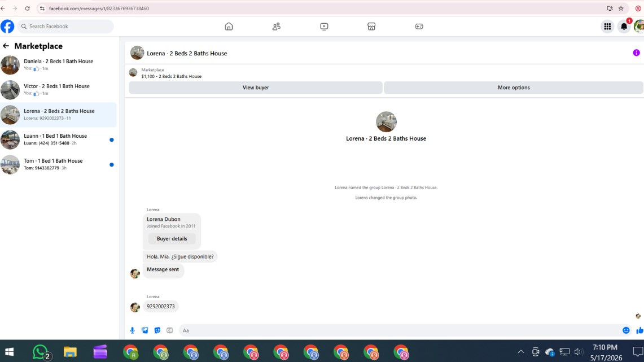This screenshot has height=362, width=644.
Task: Open the purple clip app on taskbar
Action: (100, 352)
